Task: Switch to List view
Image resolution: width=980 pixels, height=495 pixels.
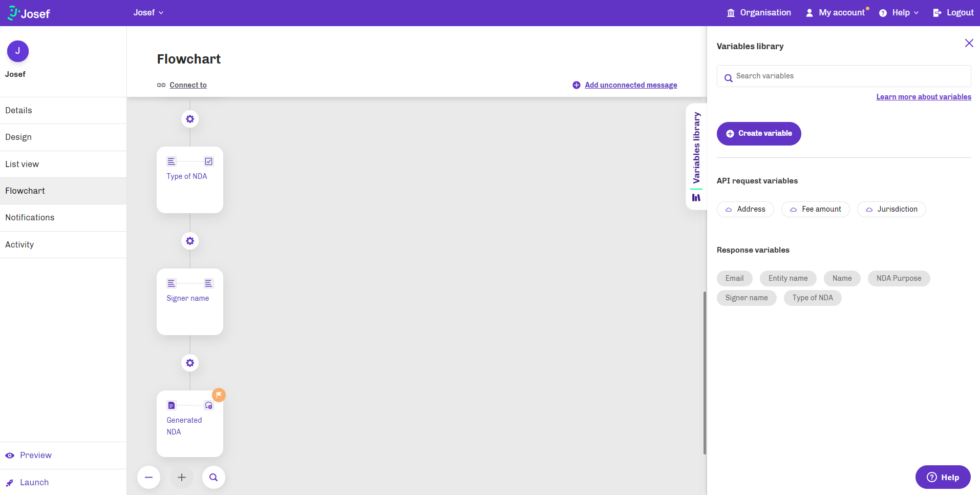Action: pyautogui.click(x=63, y=164)
